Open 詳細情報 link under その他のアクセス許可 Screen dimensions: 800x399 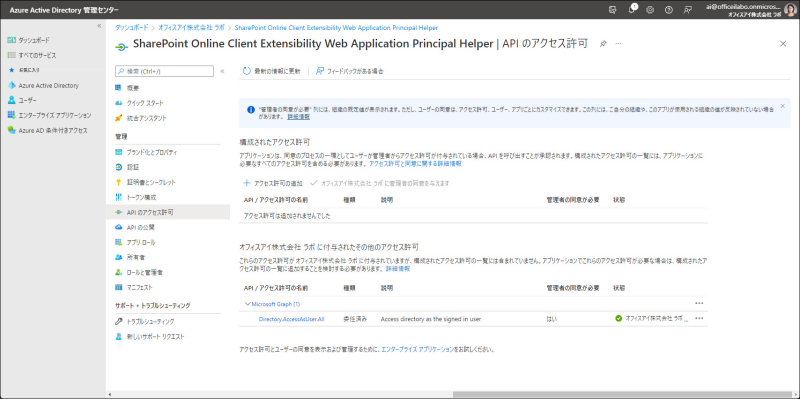click(x=398, y=268)
